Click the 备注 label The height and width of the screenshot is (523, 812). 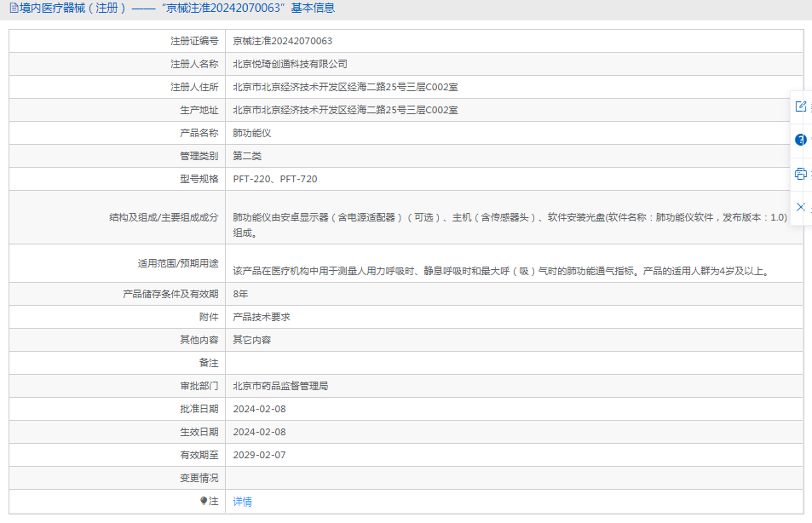point(209,363)
